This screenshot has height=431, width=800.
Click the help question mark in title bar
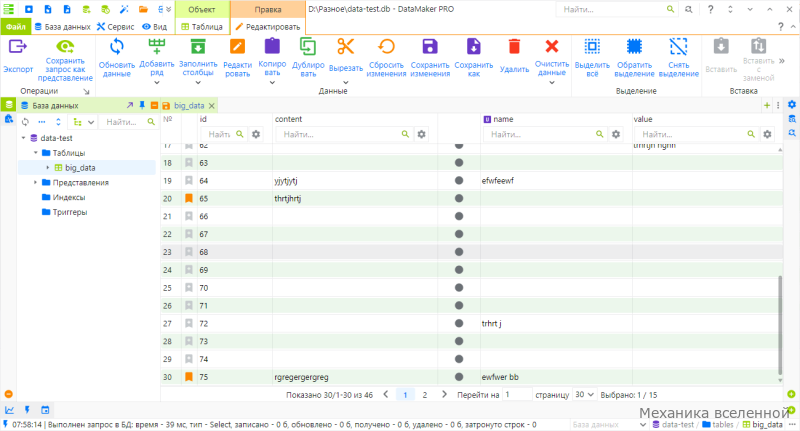point(710,9)
